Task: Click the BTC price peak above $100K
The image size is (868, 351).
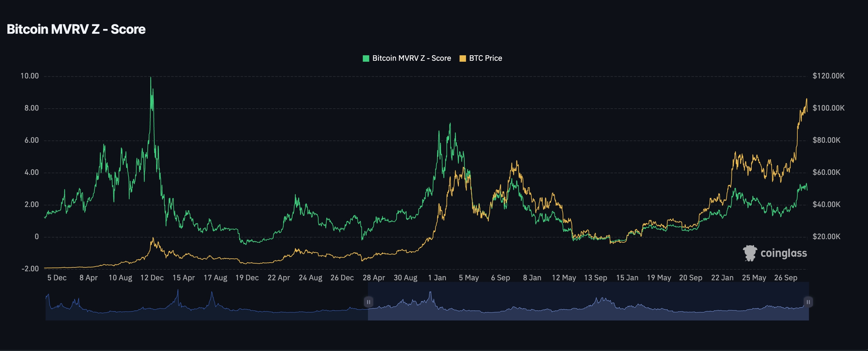Action: (806, 99)
